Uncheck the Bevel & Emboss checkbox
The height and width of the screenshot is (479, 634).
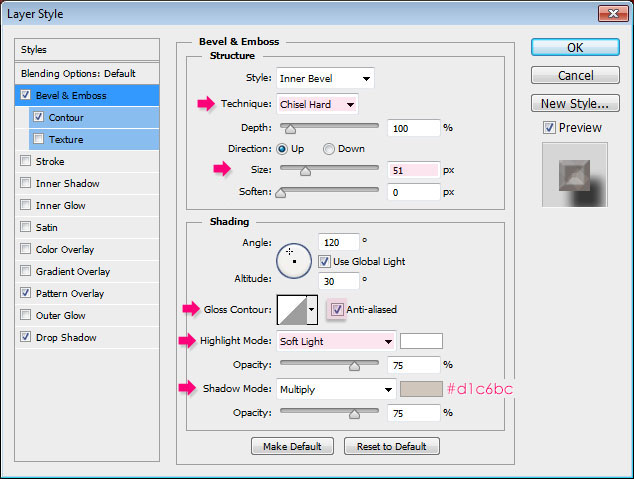point(25,95)
